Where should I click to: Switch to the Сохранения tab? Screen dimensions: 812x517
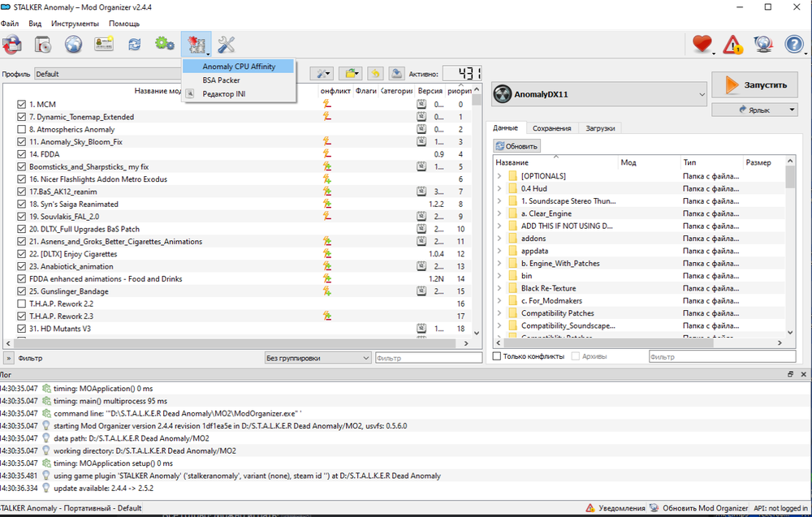[x=551, y=128]
